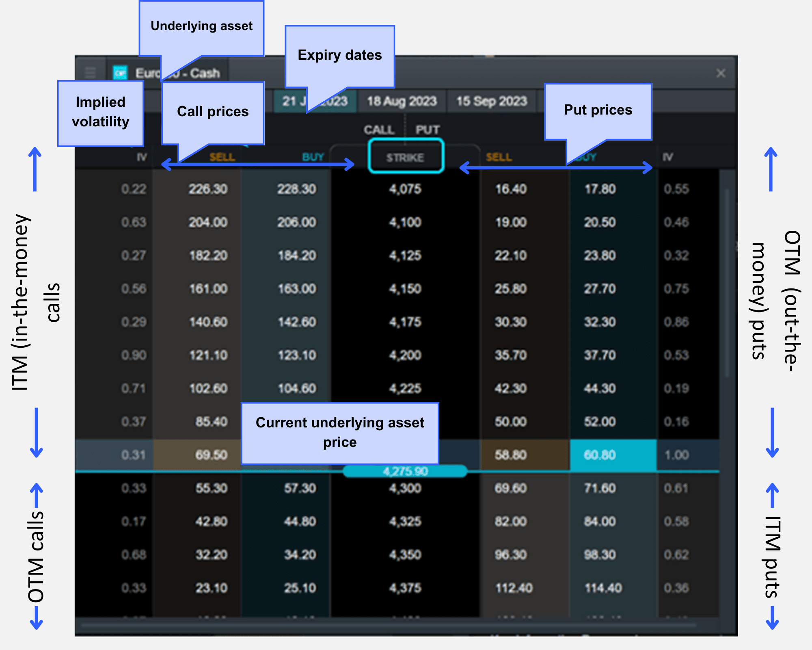The height and width of the screenshot is (650, 812).
Task: Click the highlighted put buy price 60.80
Action: (x=600, y=455)
